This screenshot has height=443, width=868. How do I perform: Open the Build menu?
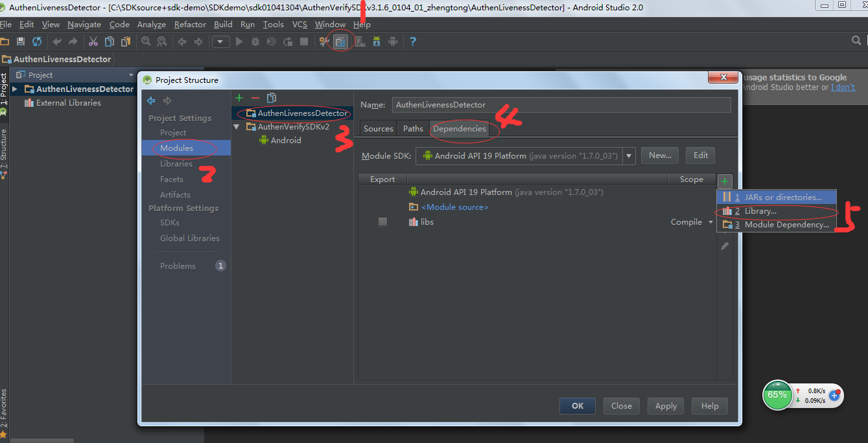[x=223, y=24]
